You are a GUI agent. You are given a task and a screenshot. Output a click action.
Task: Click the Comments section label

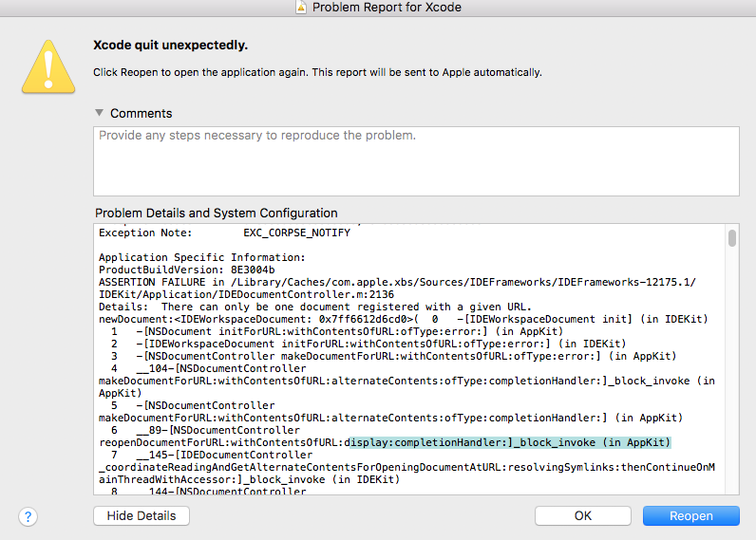point(141,113)
